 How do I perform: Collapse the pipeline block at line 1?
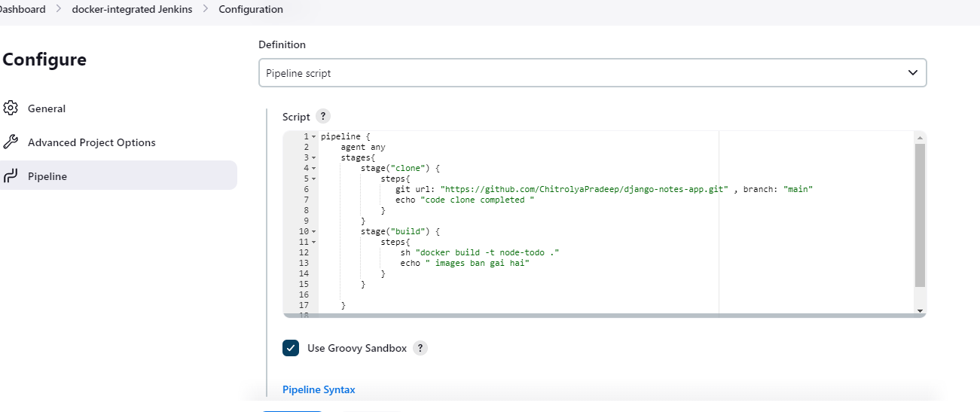tap(313, 136)
